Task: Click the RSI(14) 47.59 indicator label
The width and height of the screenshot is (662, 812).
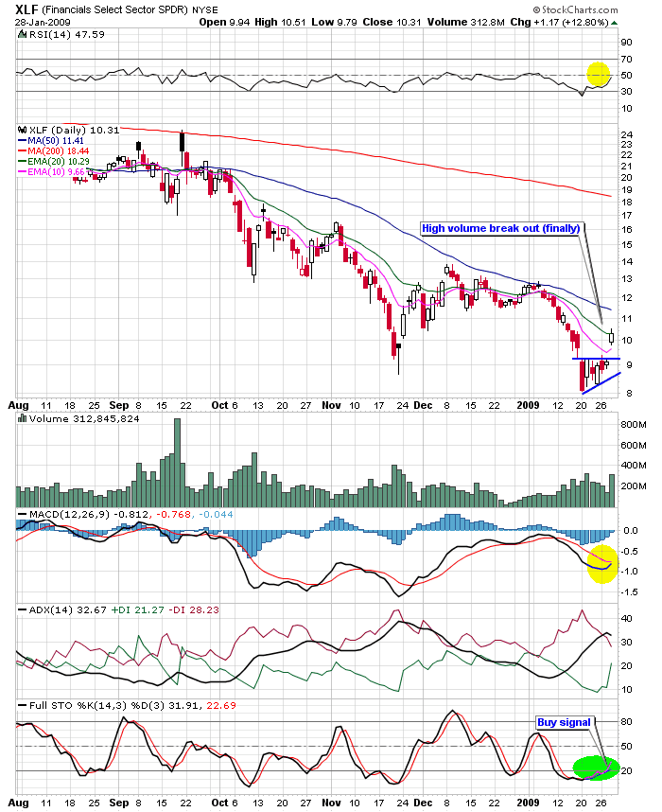Action: (x=66, y=35)
